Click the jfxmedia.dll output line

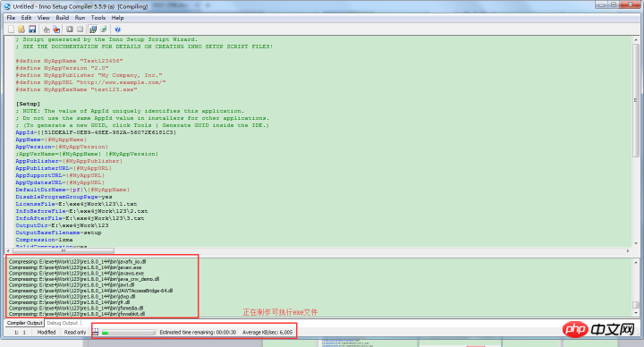point(76,308)
